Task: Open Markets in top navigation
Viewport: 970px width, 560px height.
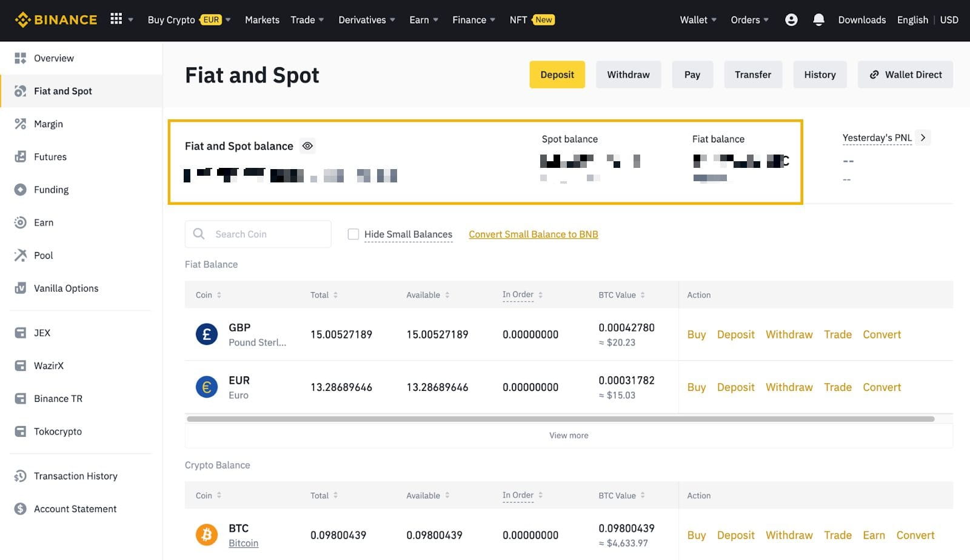Action: pos(262,20)
